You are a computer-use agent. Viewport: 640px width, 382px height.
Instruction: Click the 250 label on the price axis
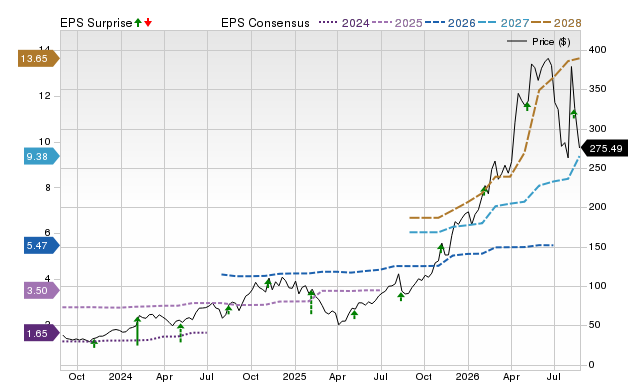[x=598, y=168]
